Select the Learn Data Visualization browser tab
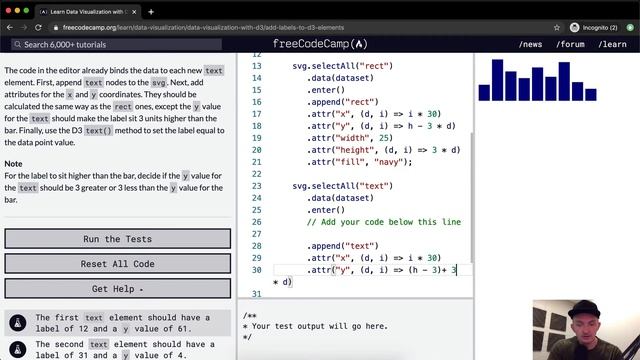Viewport: 640px width, 360px height. 88,12
